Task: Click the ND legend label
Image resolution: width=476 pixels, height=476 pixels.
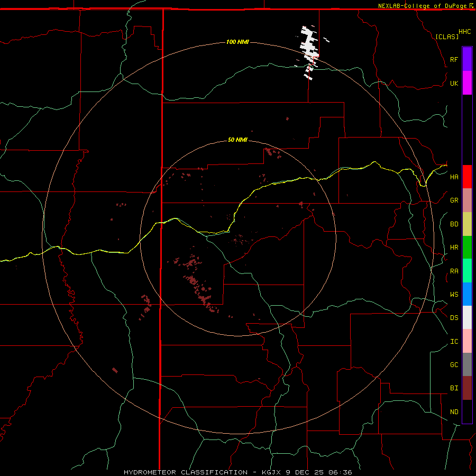Action: point(454,412)
